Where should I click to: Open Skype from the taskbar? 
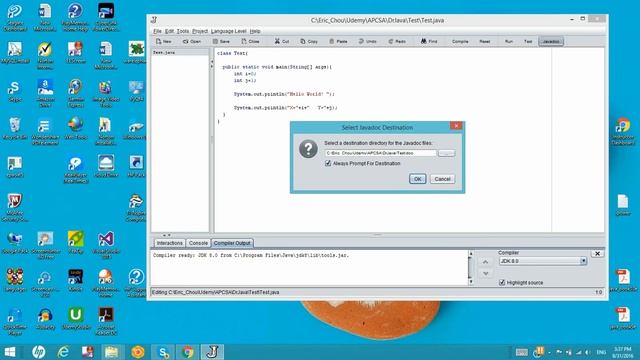click(163, 352)
